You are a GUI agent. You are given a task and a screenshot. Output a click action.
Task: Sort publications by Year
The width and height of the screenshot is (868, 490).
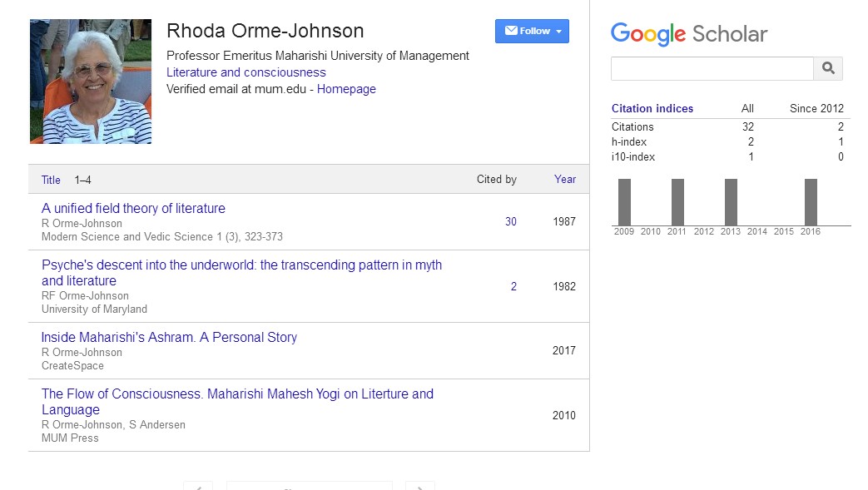564,180
